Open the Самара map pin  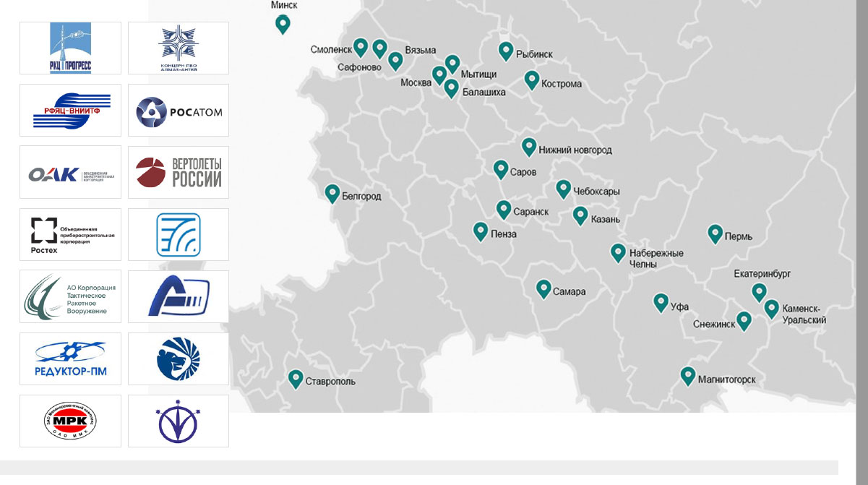(543, 289)
